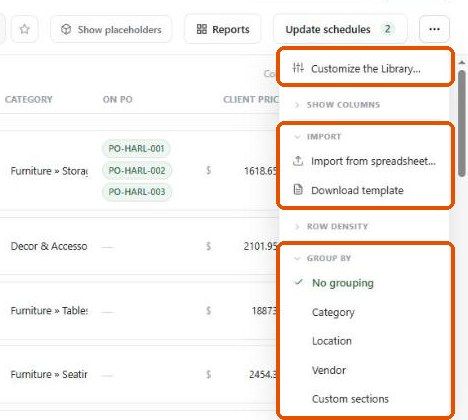Group items by Custom sections
Image resolution: width=468 pixels, height=420 pixels.
pyautogui.click(x=350, y=399)
